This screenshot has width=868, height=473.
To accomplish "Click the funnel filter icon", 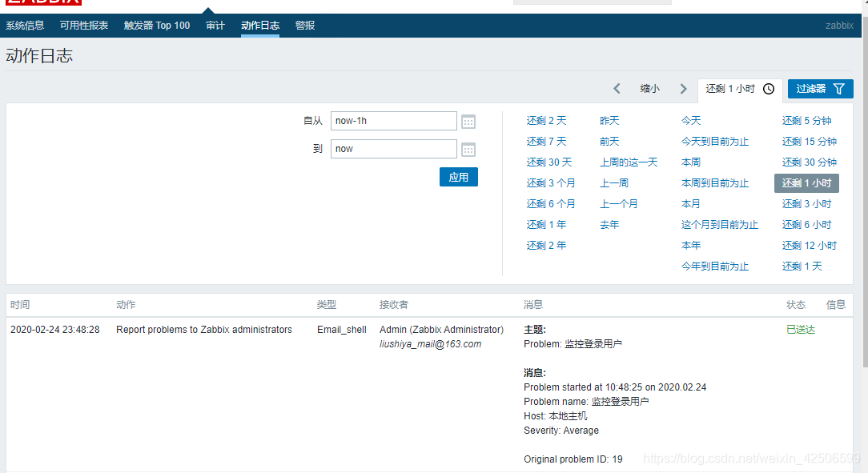I will [x=839, y=89].
